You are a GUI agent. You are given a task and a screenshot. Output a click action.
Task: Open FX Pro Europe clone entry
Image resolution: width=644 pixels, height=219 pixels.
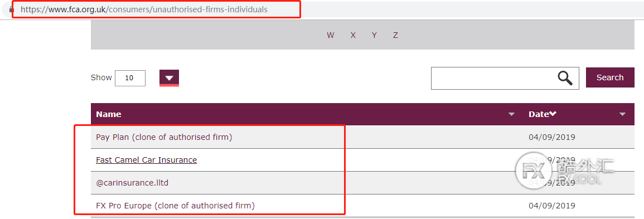175,206
